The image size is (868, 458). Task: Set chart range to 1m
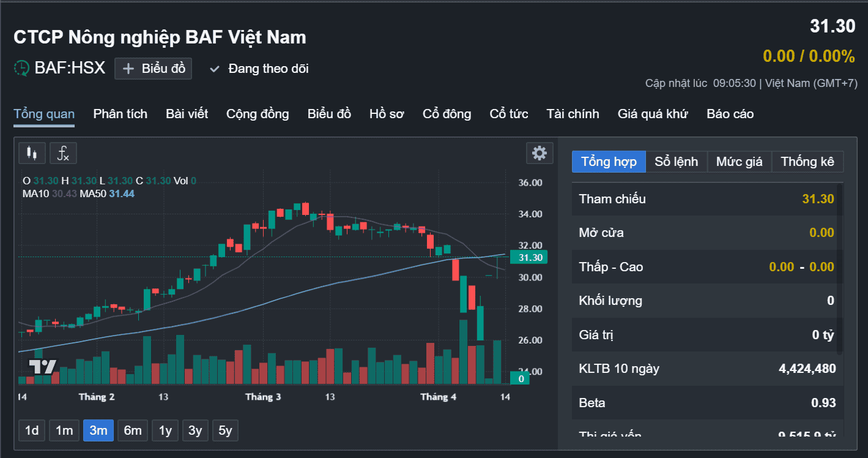(x=64, y=430)
